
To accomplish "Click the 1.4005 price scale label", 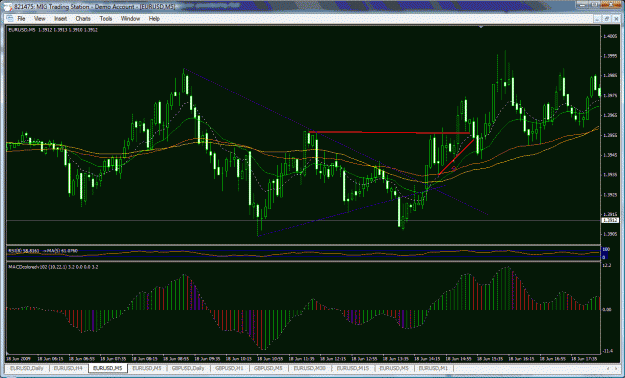I will [610, 36].
